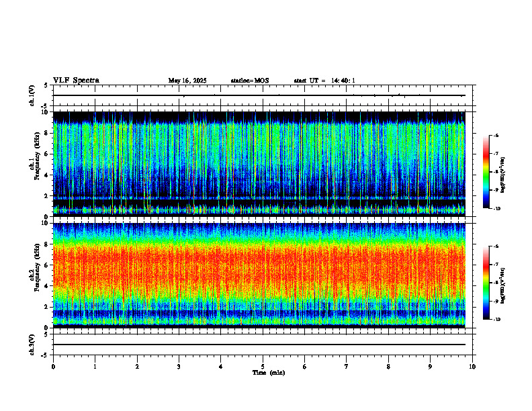
Task: Click the "station=MOS" header label
Action: [250, 81]
